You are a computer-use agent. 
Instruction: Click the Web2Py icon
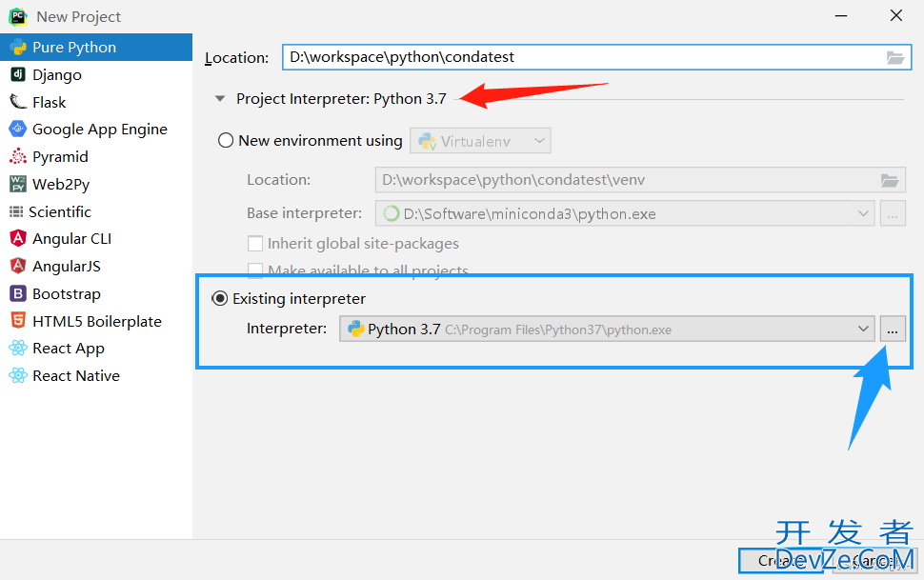point(18,184)
